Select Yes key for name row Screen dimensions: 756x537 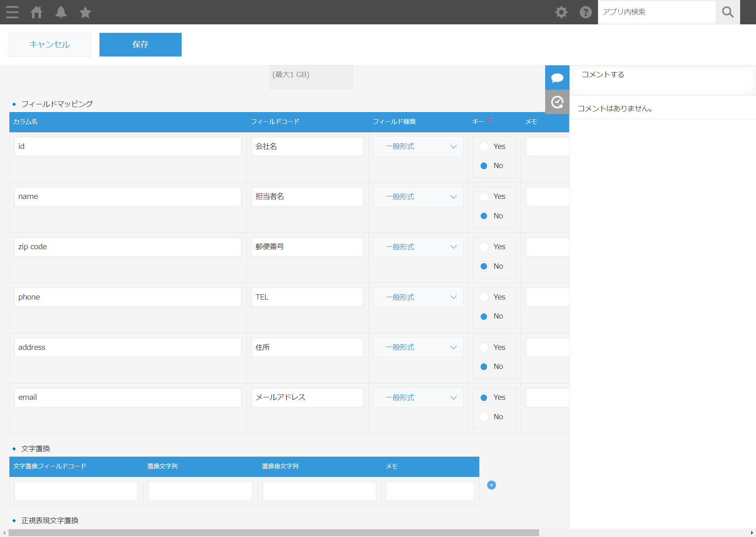[x=484, y=197]
